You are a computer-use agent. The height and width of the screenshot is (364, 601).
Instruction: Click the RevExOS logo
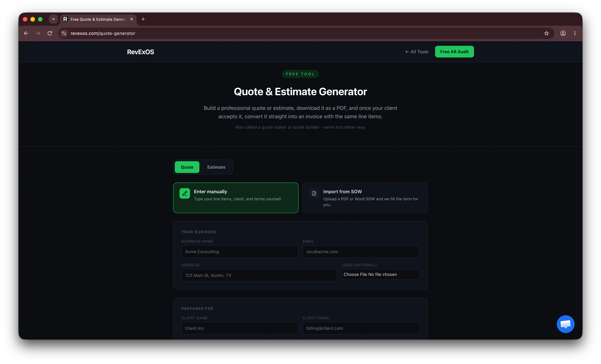141,52
